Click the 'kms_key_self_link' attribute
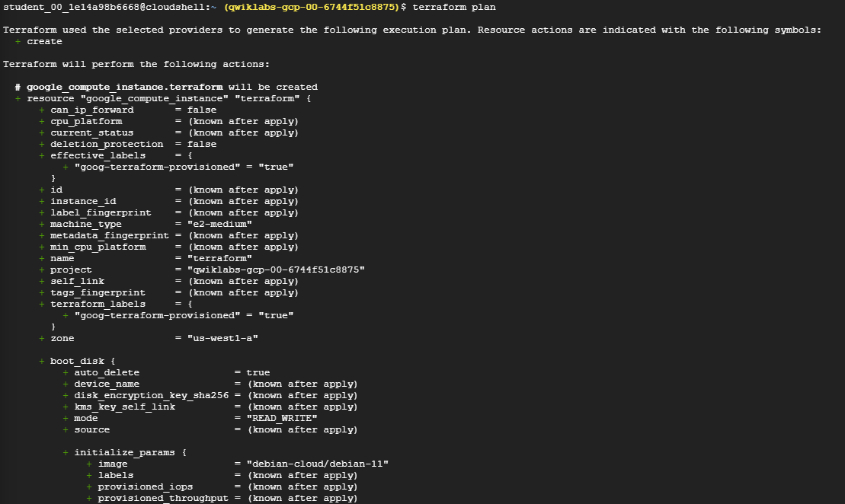 coord(124,407)
